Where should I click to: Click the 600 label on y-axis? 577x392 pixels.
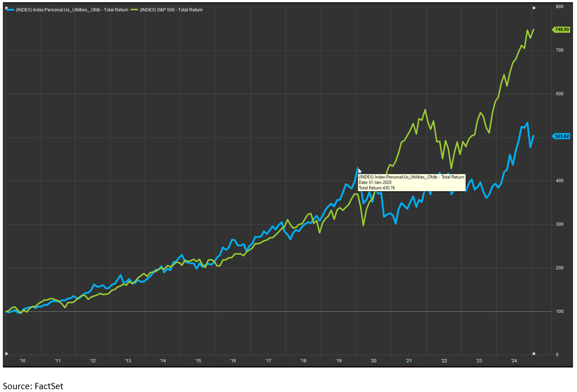[559, 94]
